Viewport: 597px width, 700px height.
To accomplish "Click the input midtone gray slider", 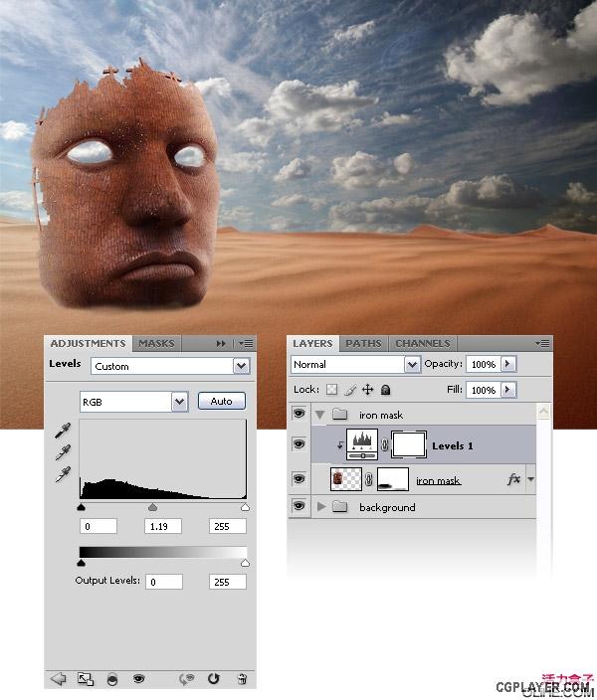I will click(153, 507).
